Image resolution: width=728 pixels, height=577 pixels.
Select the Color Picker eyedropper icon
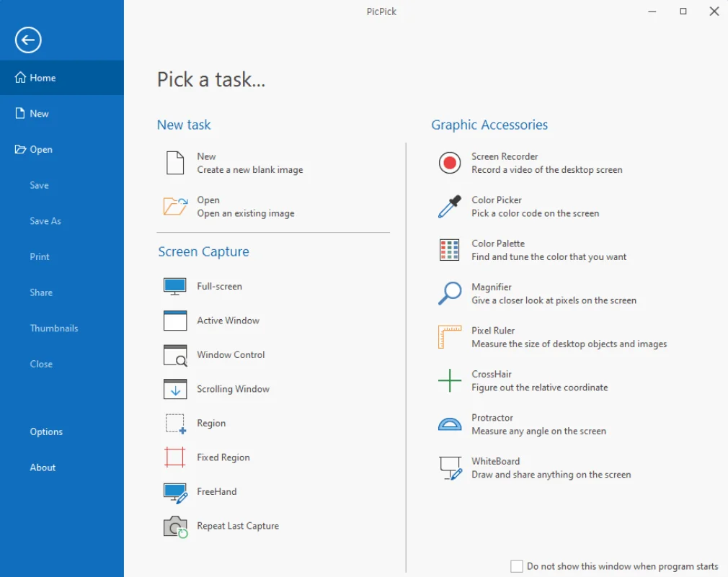(450, 207)
